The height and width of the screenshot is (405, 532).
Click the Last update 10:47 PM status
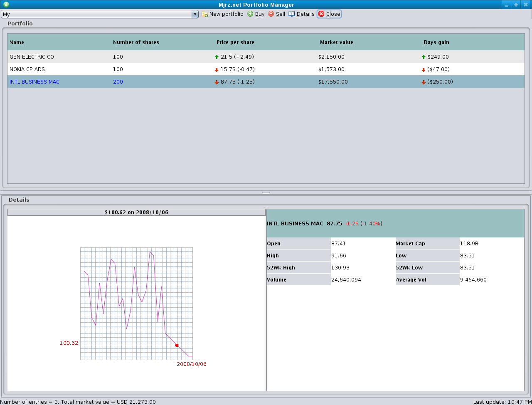(x=502, y=402)
